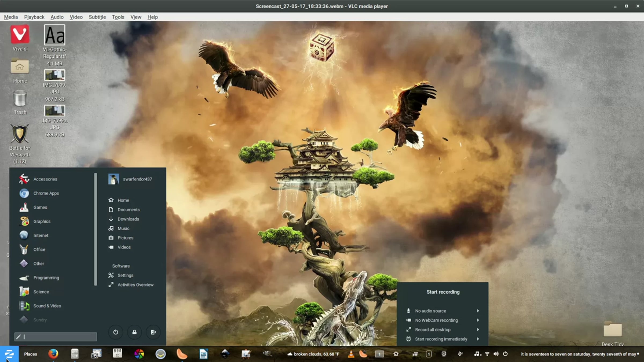This screenshot has height=362, width=644.
Task: Open the Places menu in the taskbar
Action: (31, 354)
